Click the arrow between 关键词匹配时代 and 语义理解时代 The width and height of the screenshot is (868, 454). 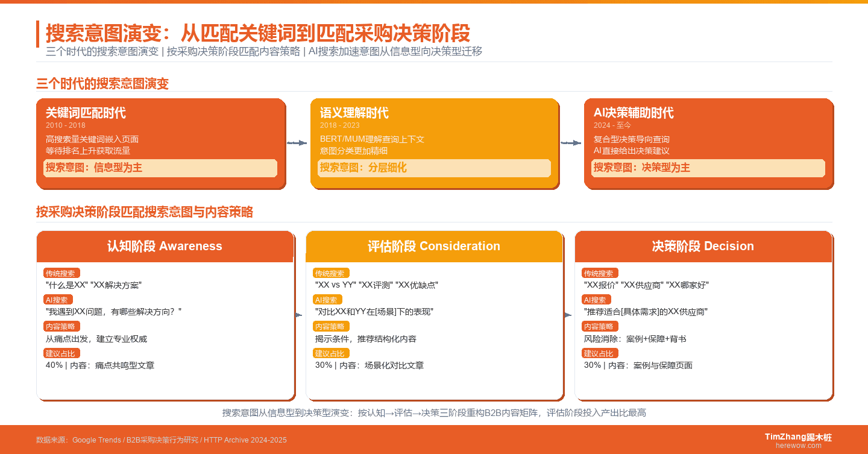coord(296,143)
